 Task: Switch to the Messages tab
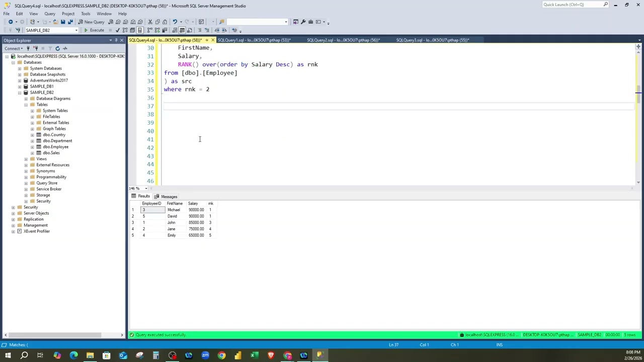pyautogui.click(x=166, y=197)
